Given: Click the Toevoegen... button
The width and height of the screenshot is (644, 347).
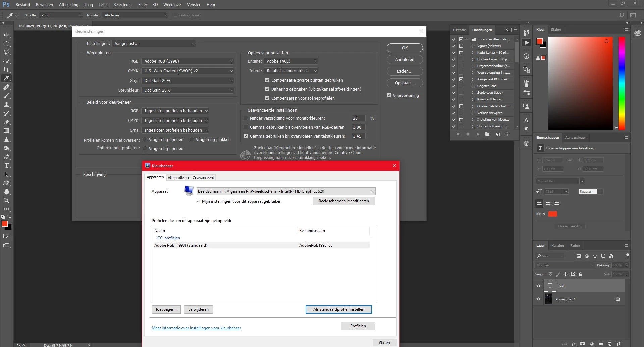Looking at the screenshot, I should click(x=166, y=309).
